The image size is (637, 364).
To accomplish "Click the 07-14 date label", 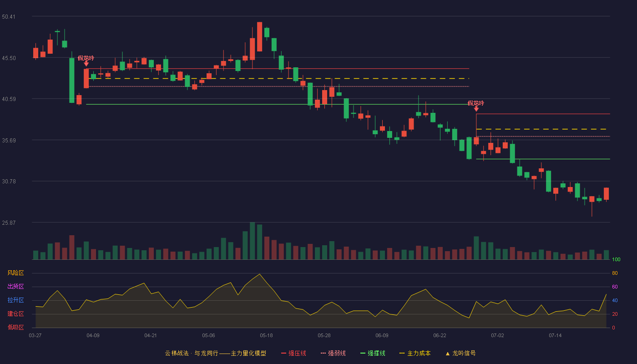I will [555, 335].
